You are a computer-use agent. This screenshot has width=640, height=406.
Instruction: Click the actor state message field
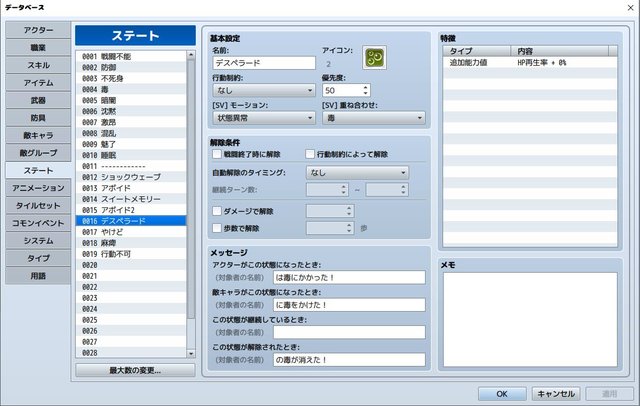pyautogui.click(x=349, y=277)
